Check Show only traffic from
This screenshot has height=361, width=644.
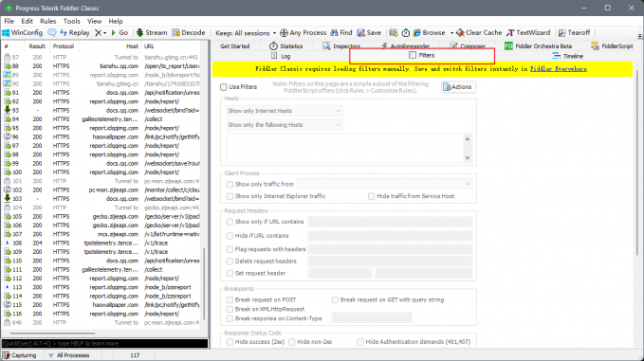tap(230, 184)
